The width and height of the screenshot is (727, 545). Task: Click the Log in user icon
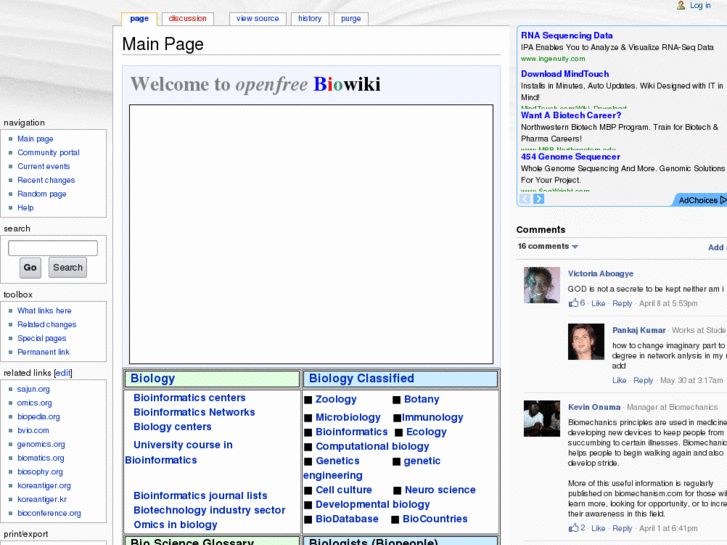(x=681, y=6)
